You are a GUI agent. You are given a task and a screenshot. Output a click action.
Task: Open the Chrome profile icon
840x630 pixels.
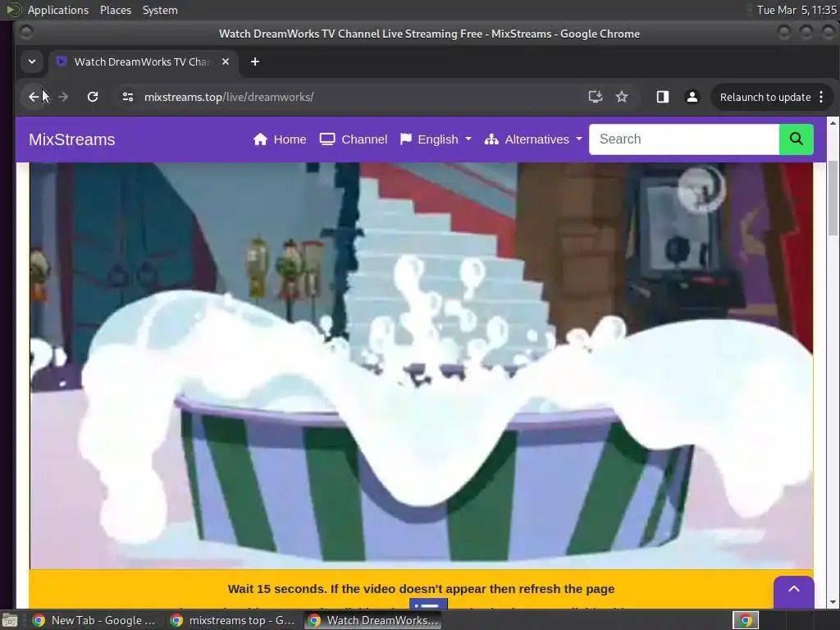click(x=692, y=97)
